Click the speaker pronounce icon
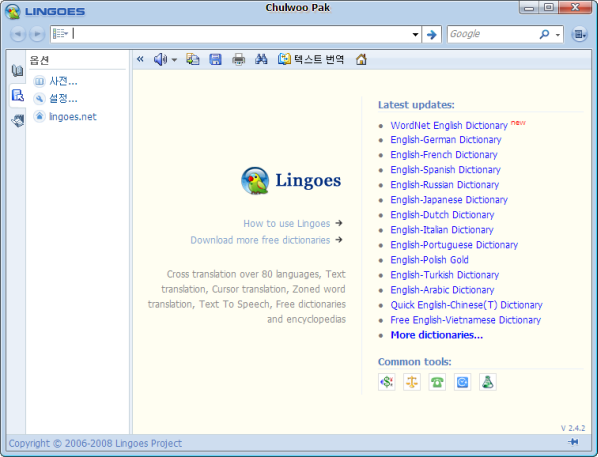The width and height of the screenshot is (598, 457). pos(160,59)
